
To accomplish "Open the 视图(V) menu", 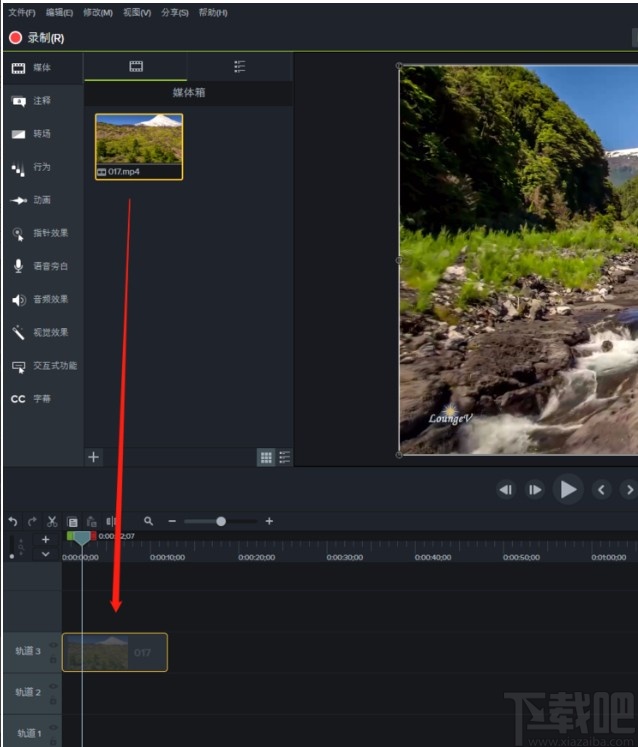I will click(137, 12).
